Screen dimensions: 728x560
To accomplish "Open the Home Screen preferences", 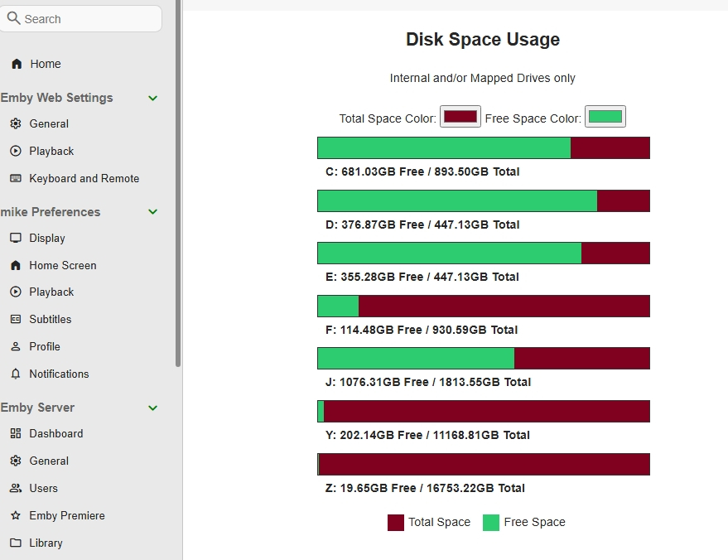I will [62, 265].
